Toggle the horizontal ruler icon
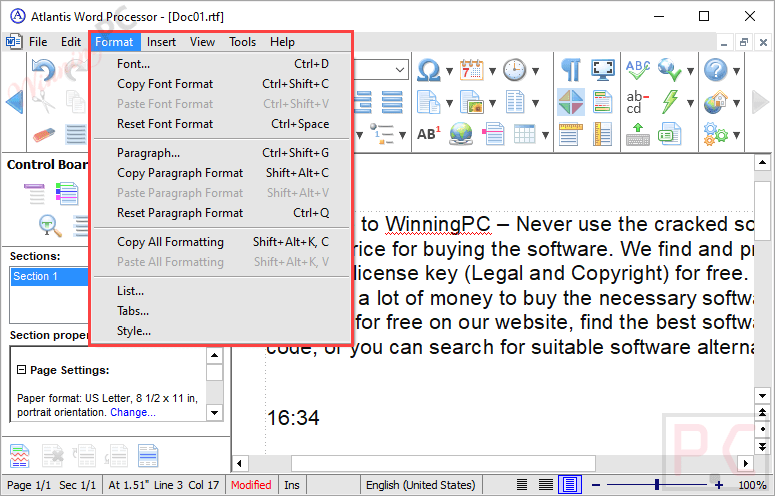Screen dimensions: 775x496 pos(571,134)
